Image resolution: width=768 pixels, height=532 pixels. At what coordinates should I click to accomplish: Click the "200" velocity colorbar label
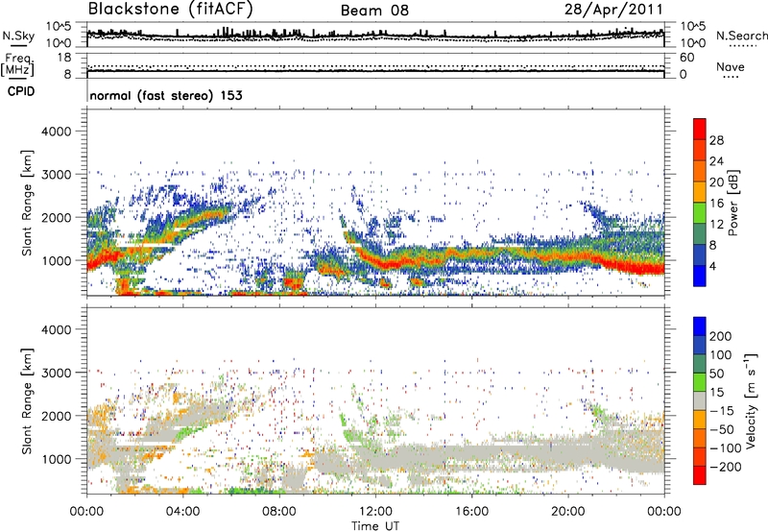pos(721,336)
